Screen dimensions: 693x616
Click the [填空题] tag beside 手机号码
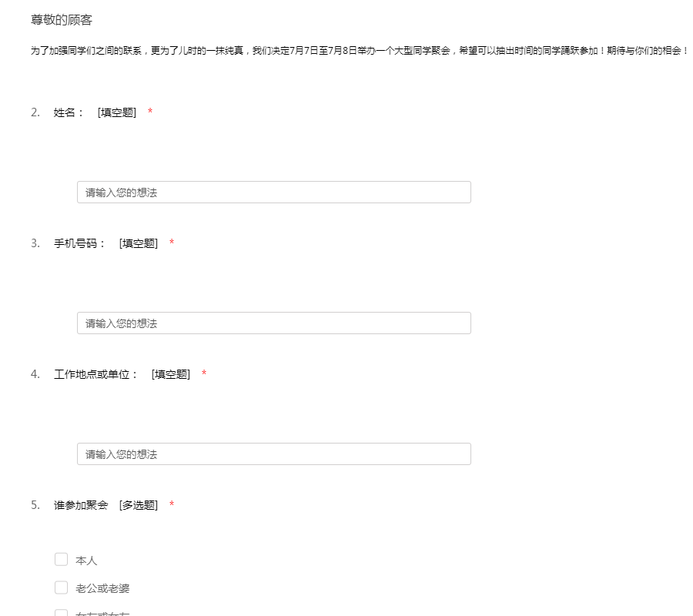click(139, 243)
